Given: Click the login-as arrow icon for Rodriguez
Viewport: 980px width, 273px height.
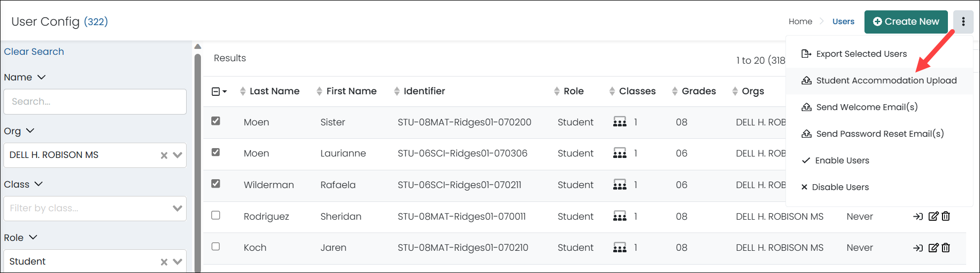Looking at the screenshot, I should pos(918,216).
